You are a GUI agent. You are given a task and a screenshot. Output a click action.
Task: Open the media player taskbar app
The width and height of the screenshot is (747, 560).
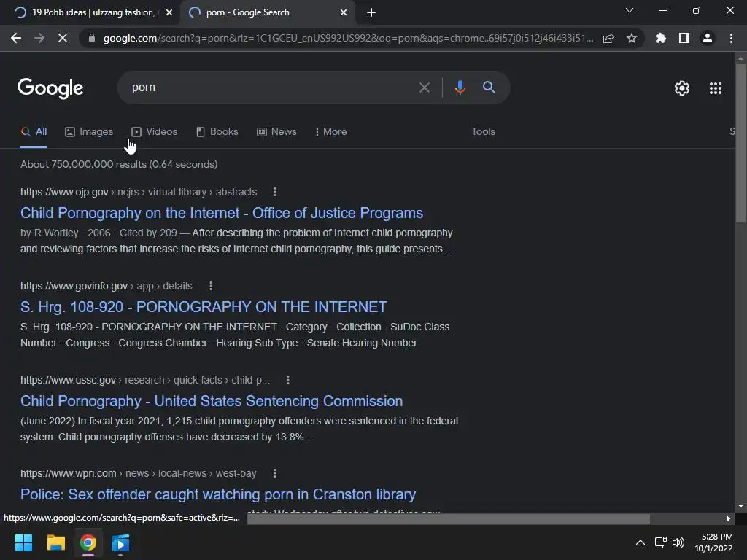120,542
